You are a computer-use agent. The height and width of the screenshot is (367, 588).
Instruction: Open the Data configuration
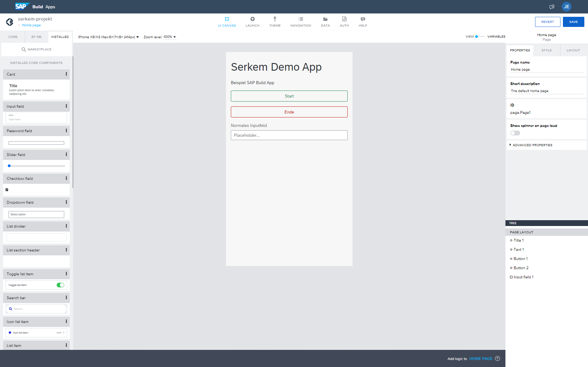(x=325, y=22)
